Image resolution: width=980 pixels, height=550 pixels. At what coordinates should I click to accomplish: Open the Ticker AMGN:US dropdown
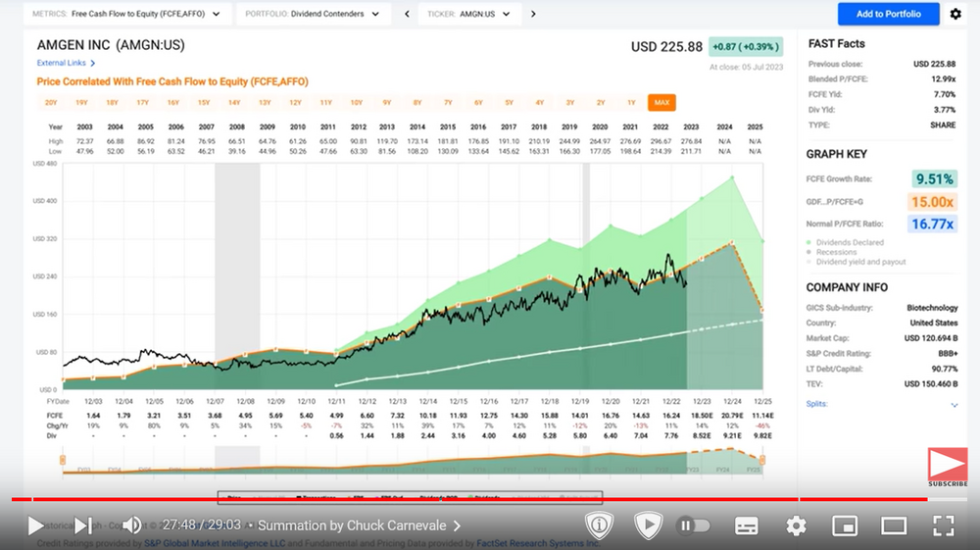tap(470, 14)
